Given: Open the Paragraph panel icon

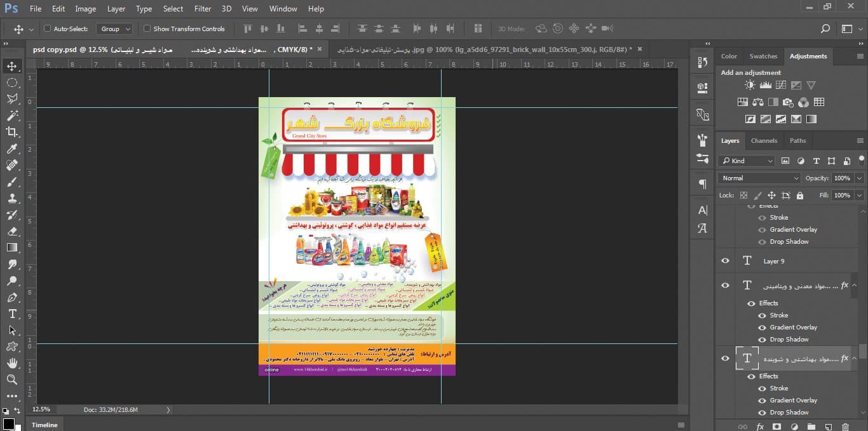Looking at the screenshot, I should (702, 184).
